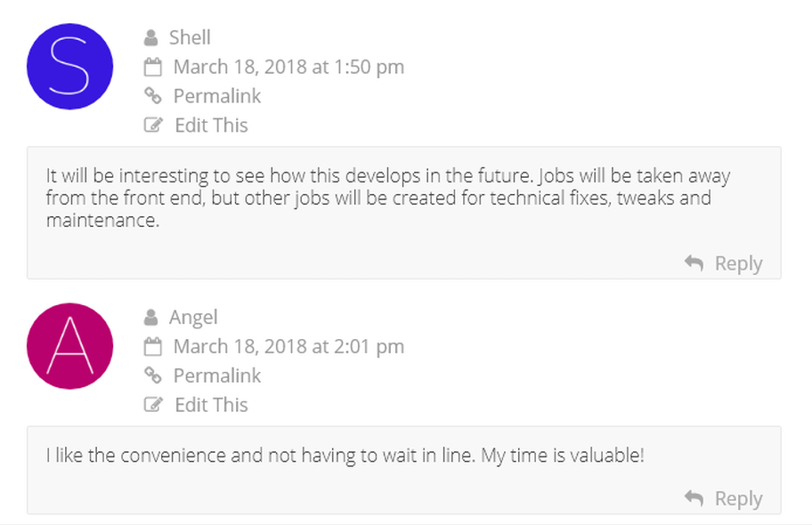Click the author name Shell
This screenshot has width=812, height=525.
point(190,37)
